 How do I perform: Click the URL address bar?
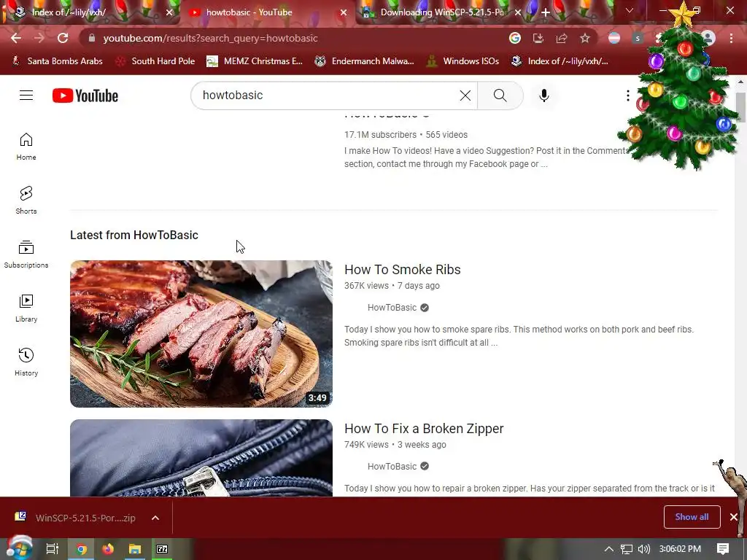[295, 38]
